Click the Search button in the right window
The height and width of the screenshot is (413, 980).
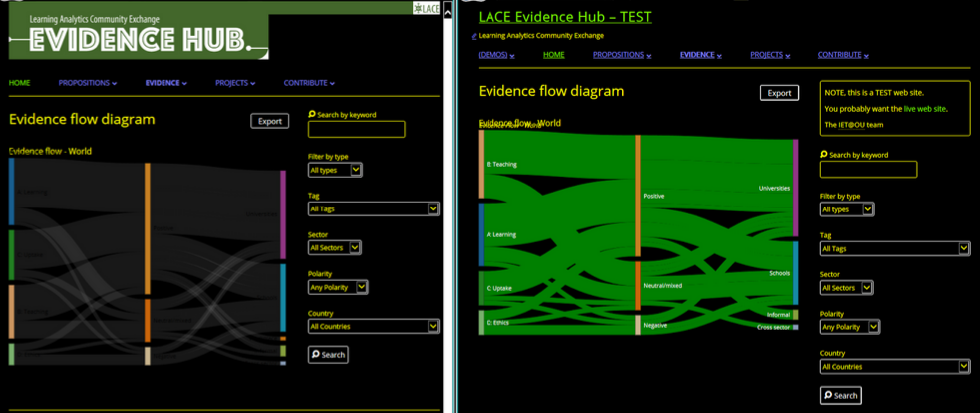840,395
